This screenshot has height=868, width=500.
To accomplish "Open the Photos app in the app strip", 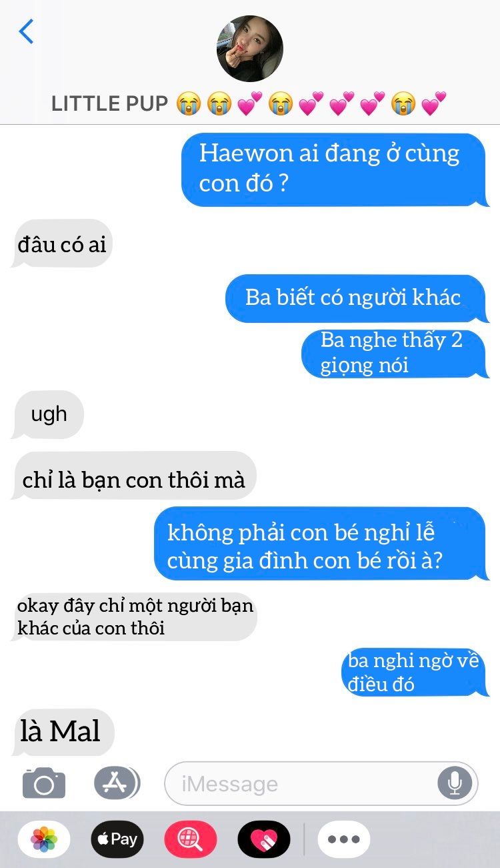I will click(x=45, y=839).
